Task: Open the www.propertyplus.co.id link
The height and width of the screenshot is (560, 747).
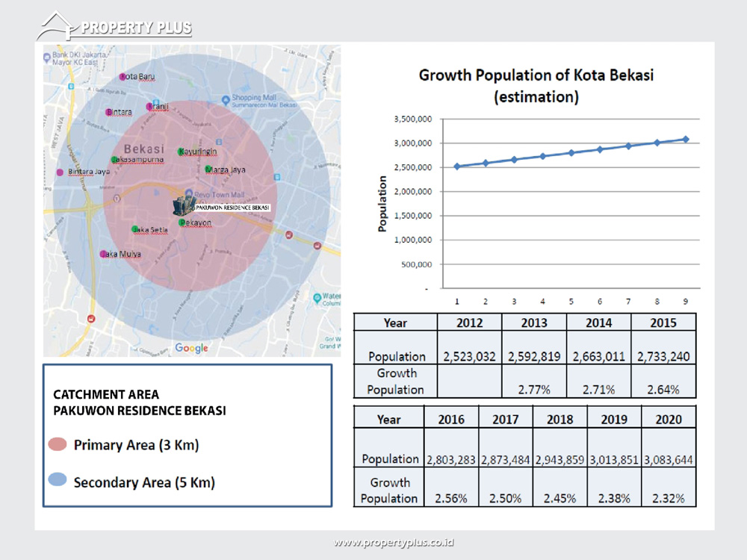Action: (x=394, y=542)
